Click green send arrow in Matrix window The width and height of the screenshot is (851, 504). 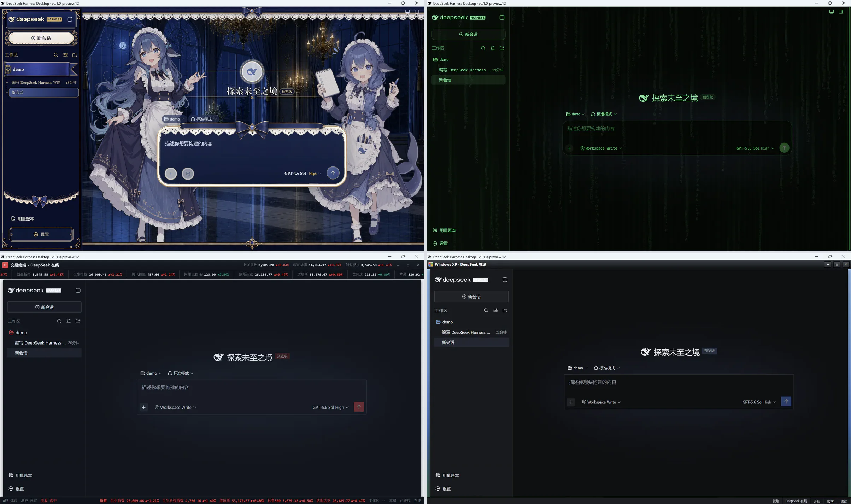[784, 148]
